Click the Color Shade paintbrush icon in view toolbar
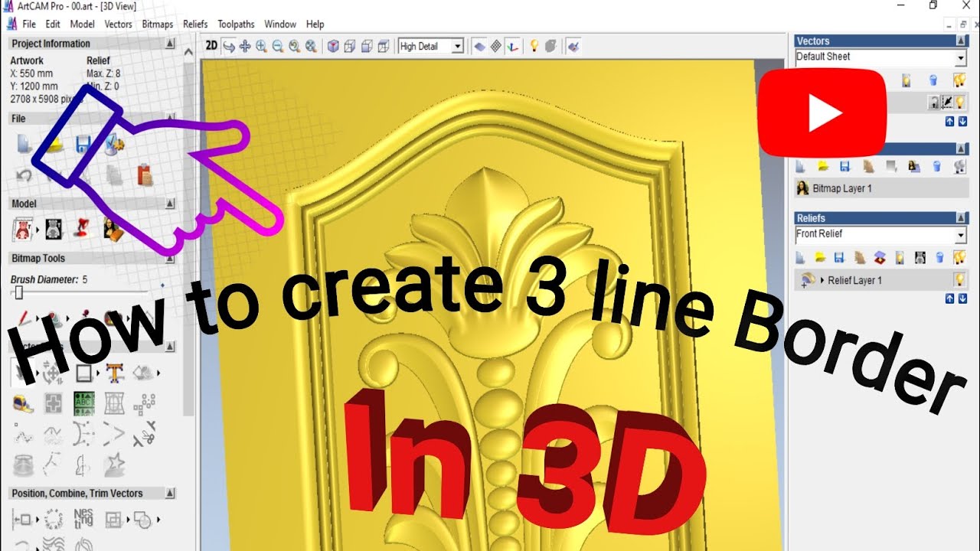The width and height of the screenshot is (980, 551). click(573, 46)
